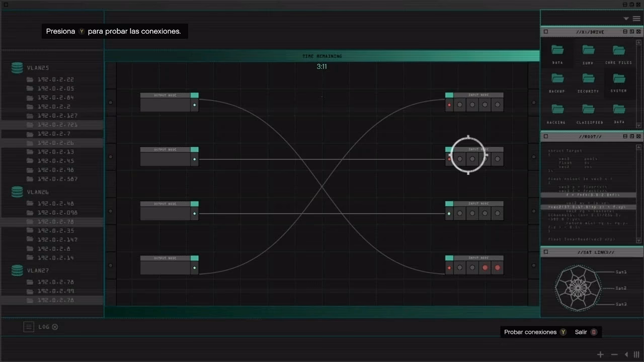Expand the VLAN25 tree label
644x362 pixels.
38,68
